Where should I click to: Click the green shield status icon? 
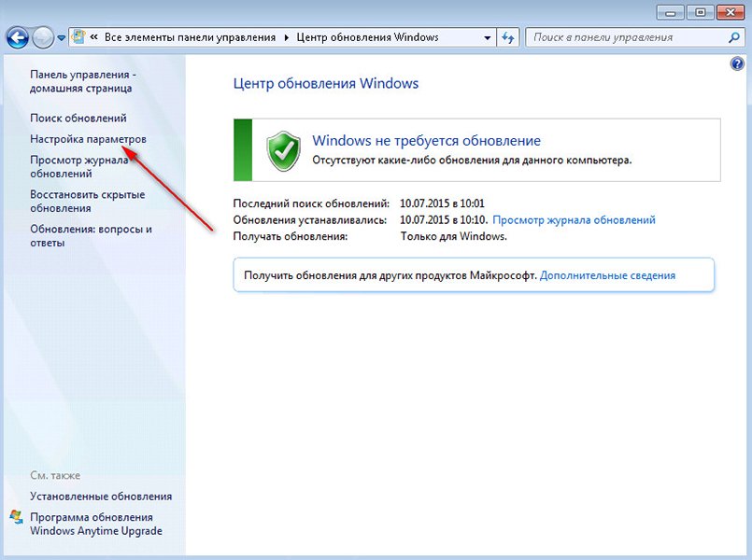click(283, 150)
